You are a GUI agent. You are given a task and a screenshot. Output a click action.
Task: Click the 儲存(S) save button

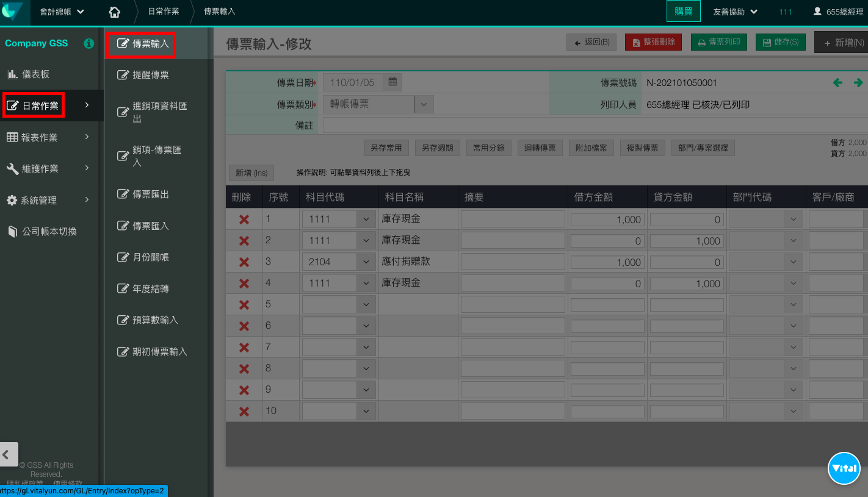click(x=780, y=42)
